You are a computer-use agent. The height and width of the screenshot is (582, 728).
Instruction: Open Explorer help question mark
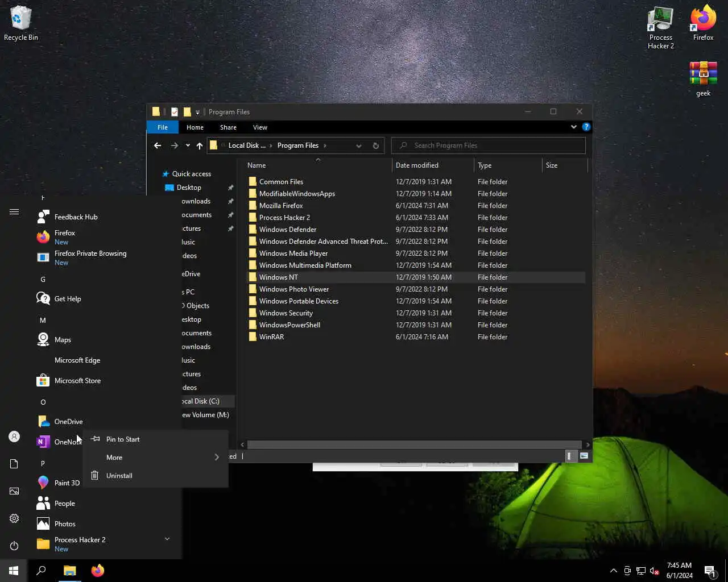coord(586,127)
